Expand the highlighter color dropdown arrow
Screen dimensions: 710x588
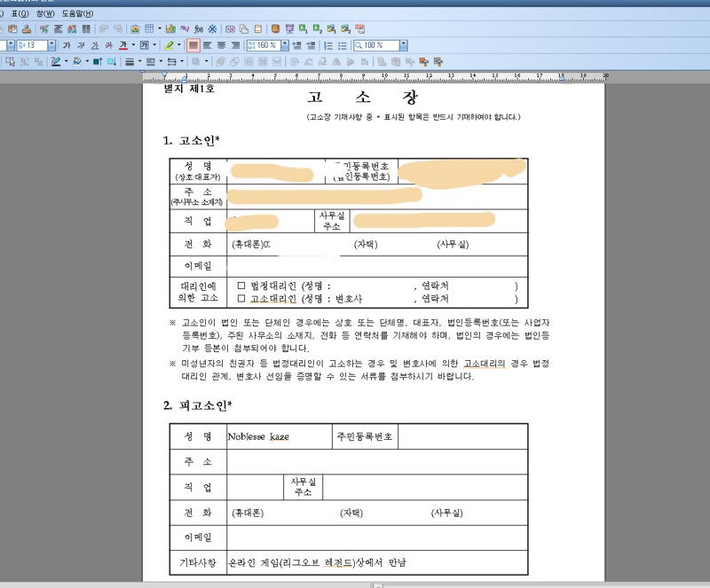179,45
